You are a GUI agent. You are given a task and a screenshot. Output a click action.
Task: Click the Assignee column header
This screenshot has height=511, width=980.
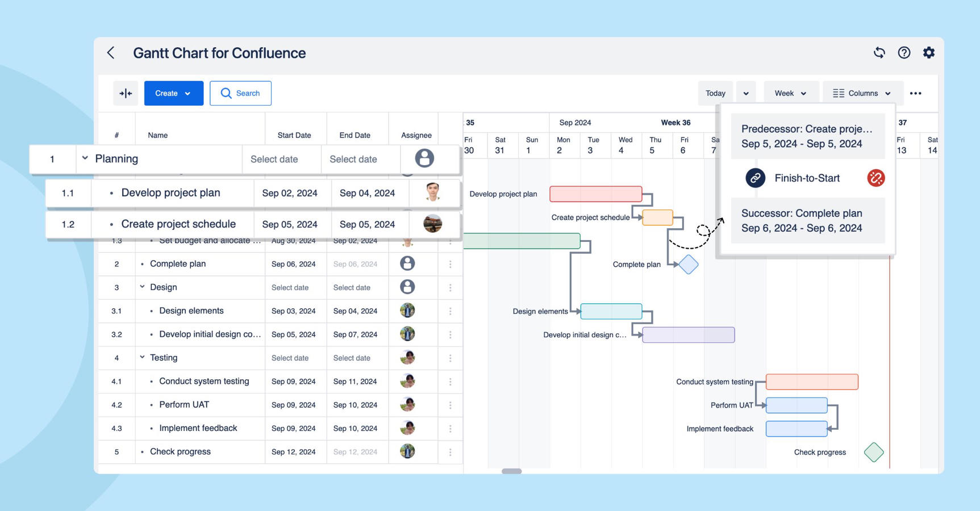(416, 135)
